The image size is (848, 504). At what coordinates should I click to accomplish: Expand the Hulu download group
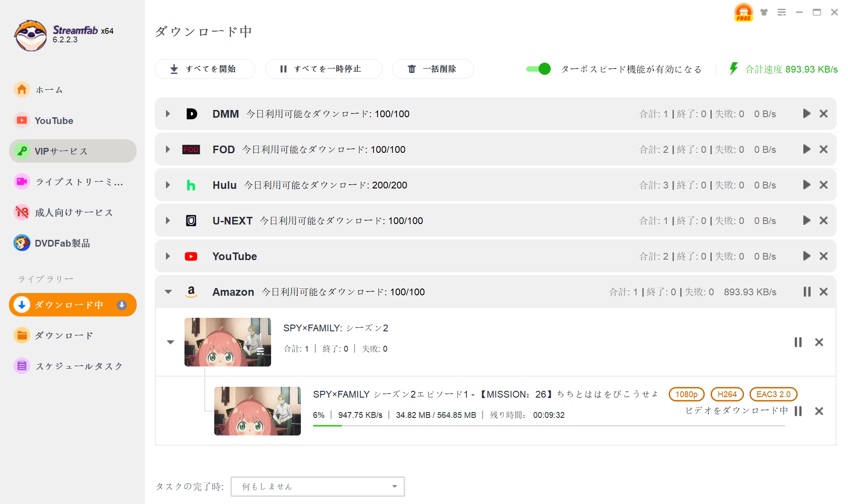[168, 185]
